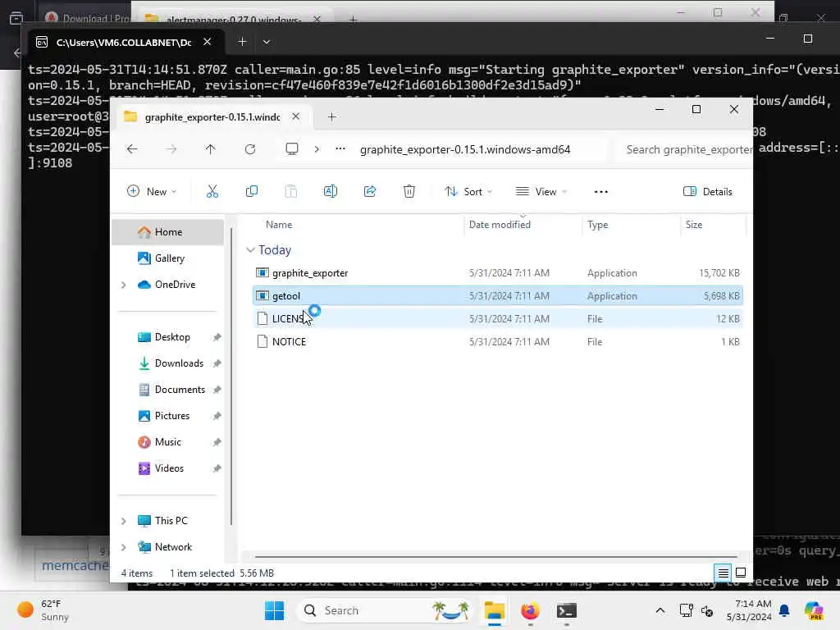
Task: Click the Copy icon in Explorer toolbar
Action: click(x=251, y=191)
